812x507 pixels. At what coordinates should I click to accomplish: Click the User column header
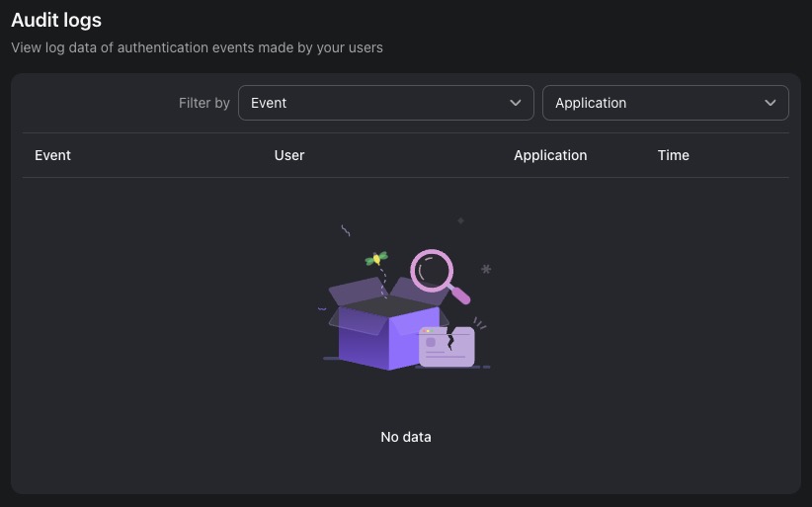289,155
